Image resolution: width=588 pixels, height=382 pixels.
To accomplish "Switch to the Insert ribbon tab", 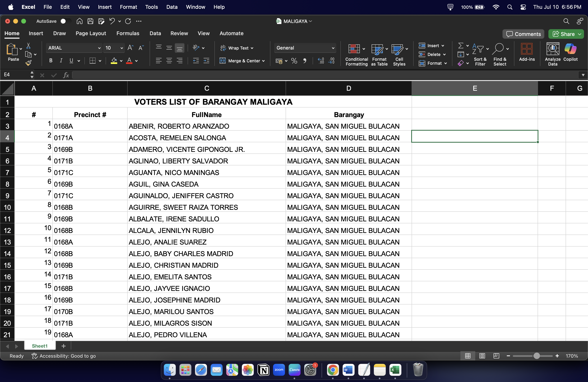I will pos(36,33).
